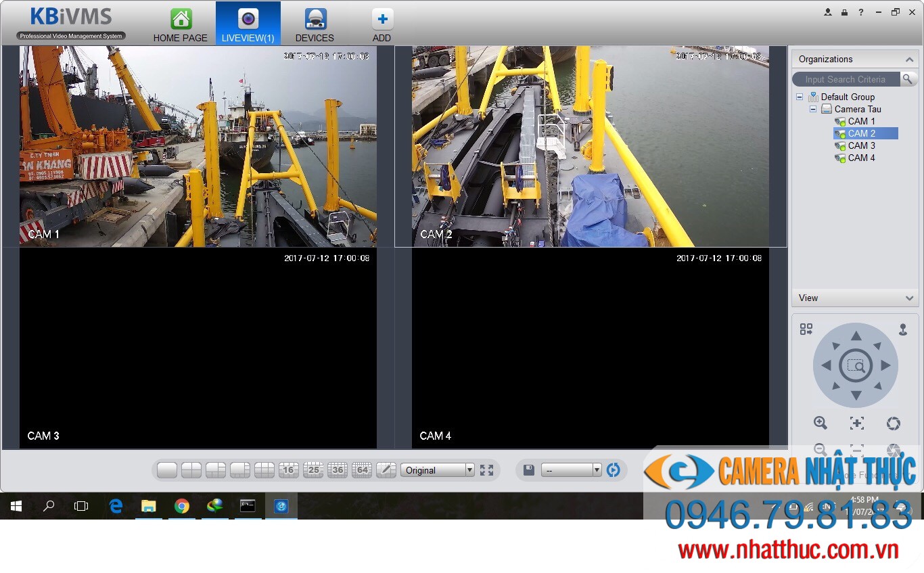Focus the Input Search Criteria field

(846, 79)
